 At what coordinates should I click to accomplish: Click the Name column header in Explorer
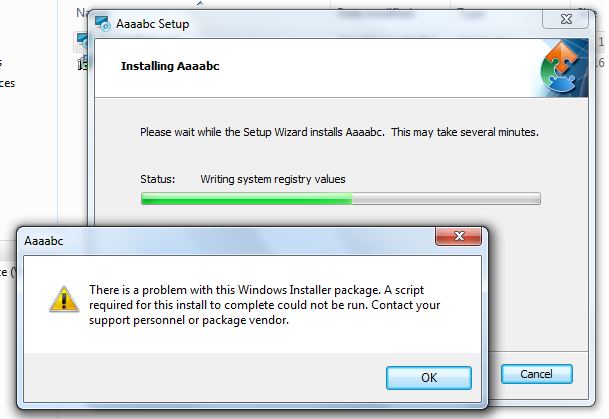pyautogui.click(x=82, y=12)
